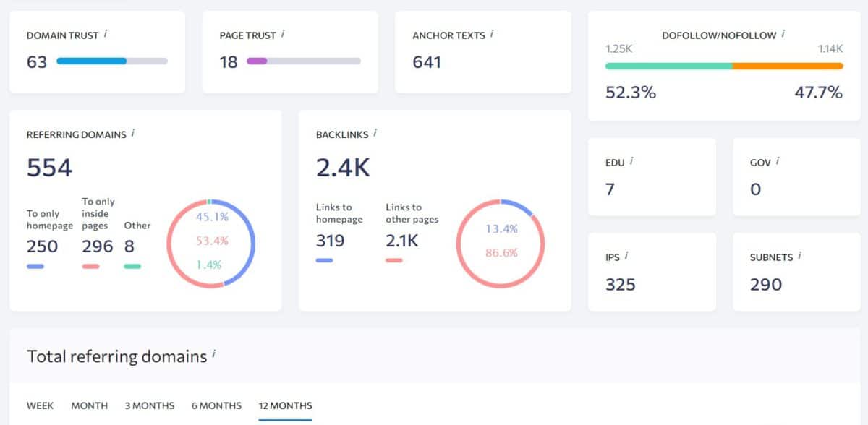The image size is (868, 425).
Task: Click the 2.4K backlinks total value
Action: click(x=342, y=166)
